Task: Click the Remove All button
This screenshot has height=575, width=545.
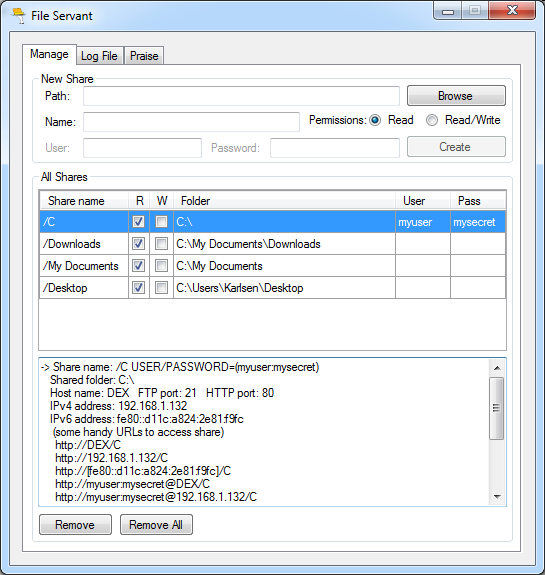Action: [x=156, y=525]
